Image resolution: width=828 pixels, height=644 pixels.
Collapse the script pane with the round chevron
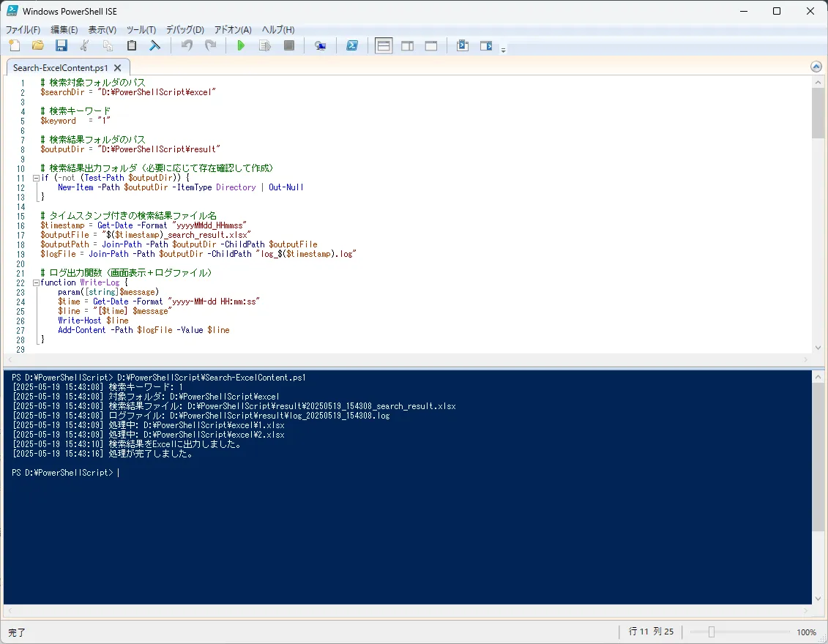click(x=816, y=67)
